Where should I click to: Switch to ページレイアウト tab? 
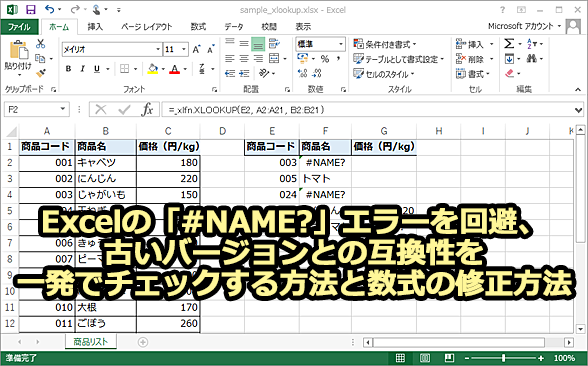[x=147, y=27]
